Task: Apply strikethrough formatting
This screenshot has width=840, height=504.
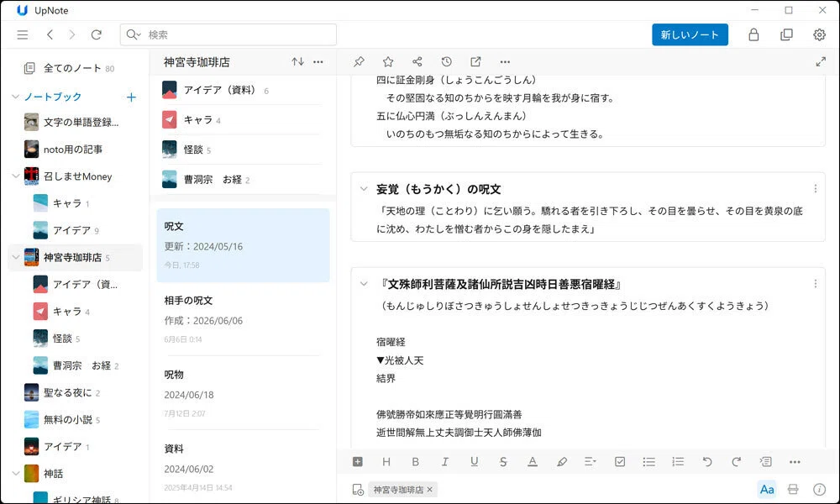Action: [x=503, y=462]
